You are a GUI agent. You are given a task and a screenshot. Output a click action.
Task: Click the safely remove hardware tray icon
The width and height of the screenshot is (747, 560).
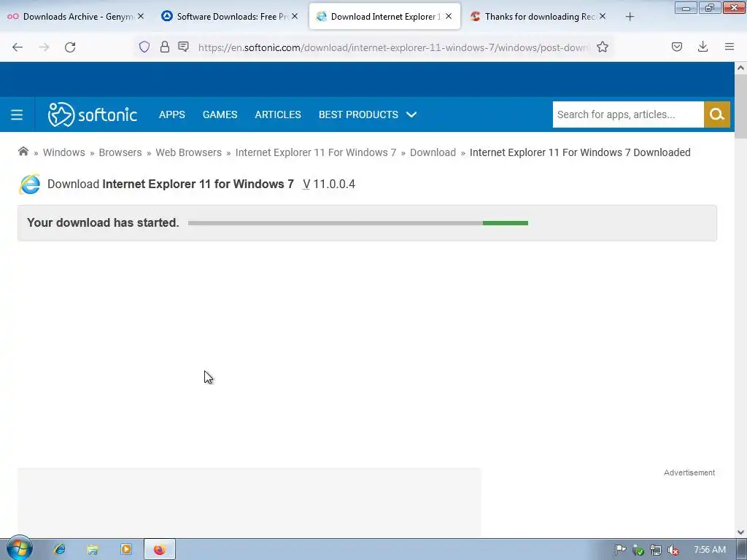pos(638,550)
